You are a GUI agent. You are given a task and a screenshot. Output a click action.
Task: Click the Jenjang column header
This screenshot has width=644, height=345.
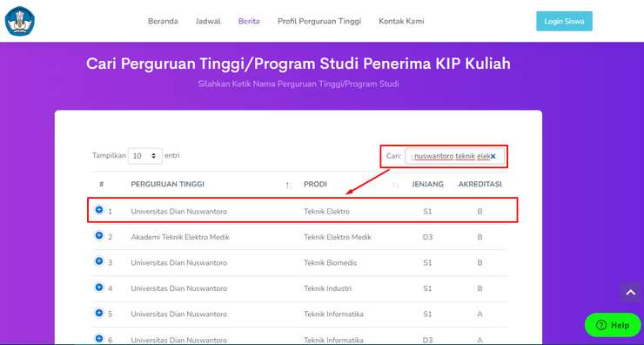point(427,184)
